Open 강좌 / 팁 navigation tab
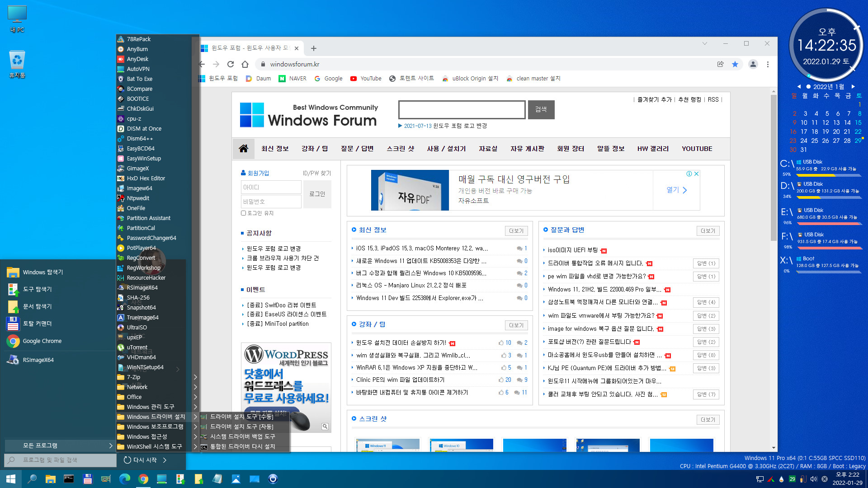Screen dimensions: 868x488 (315, 149)
